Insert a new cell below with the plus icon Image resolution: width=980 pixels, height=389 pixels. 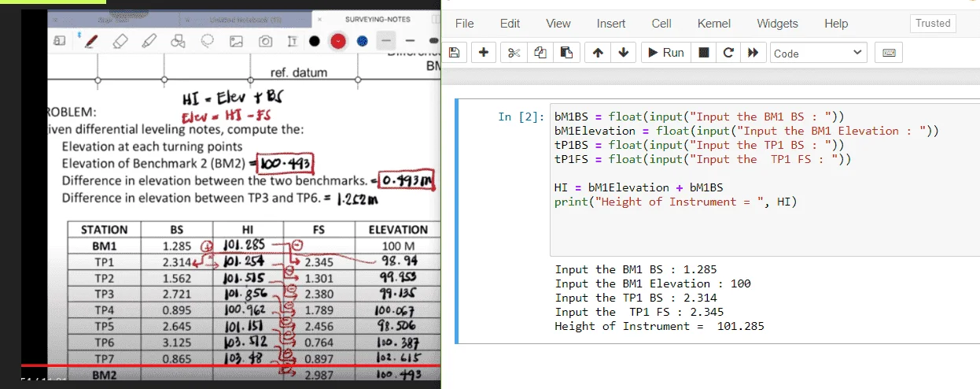click(x=483, y=53)
